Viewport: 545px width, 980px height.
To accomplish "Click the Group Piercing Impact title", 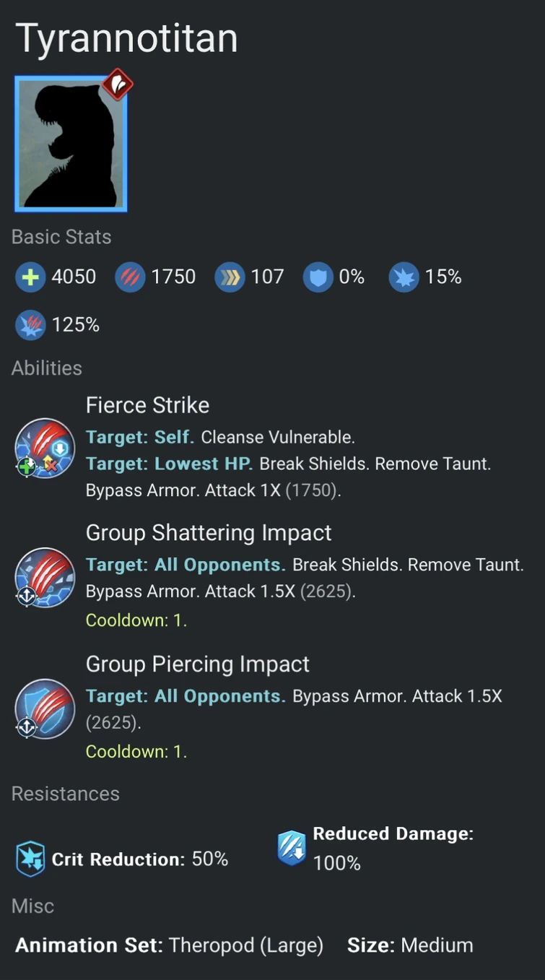I will [197, 664].
